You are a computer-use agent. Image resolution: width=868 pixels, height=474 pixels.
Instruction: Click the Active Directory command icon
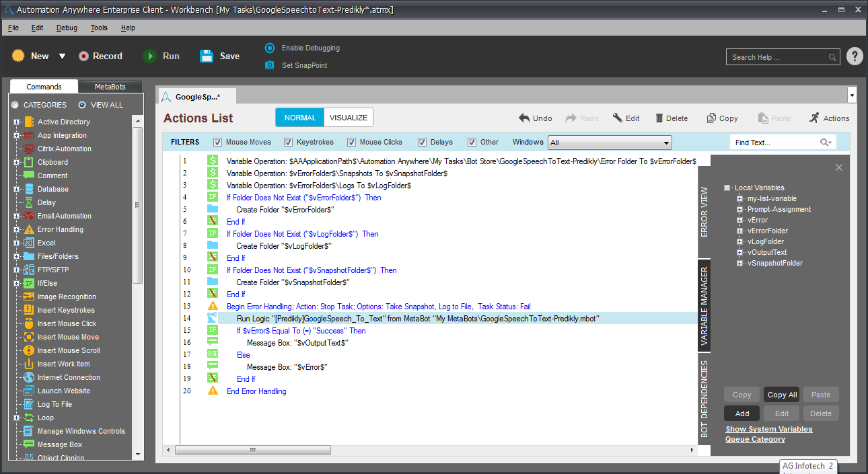pyautogui.click(x=29, y=122)
